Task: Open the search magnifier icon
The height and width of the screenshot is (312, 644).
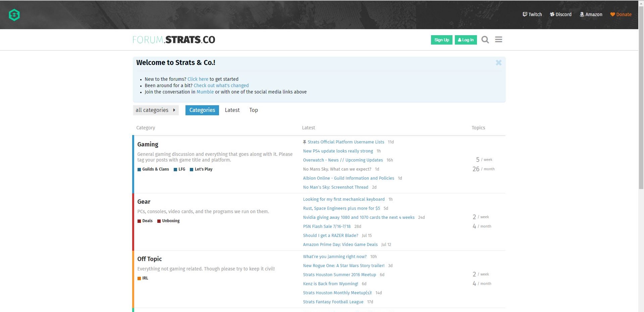Action: (x=485, y=40)
